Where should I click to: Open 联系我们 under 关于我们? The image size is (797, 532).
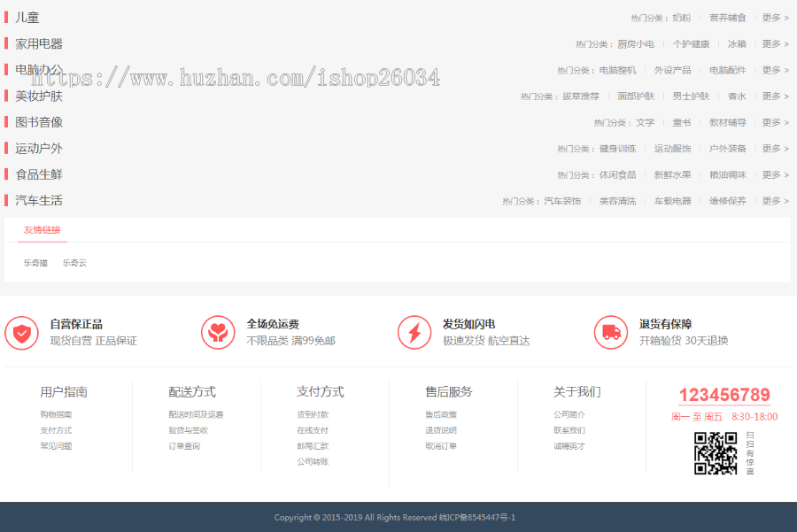pyautogui.click(x=569, y=430)
